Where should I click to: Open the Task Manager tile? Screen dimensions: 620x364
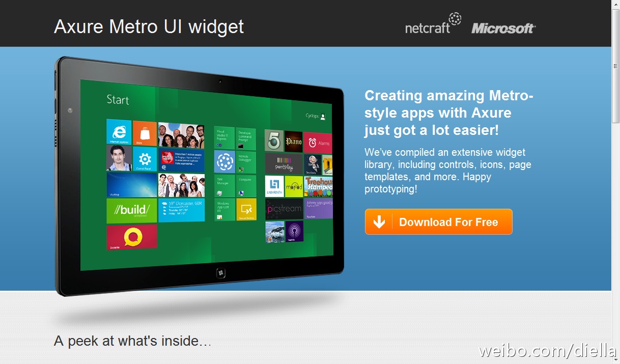[224, 186]
